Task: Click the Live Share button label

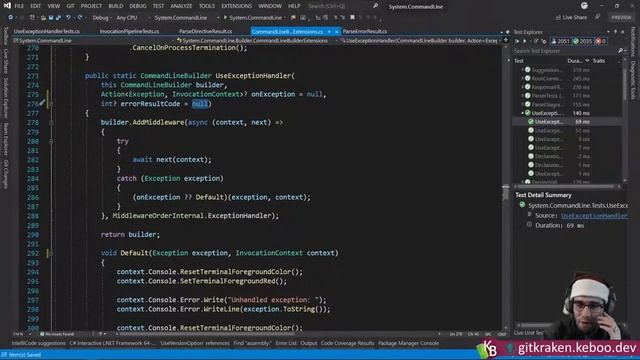Action: [575, 18]
